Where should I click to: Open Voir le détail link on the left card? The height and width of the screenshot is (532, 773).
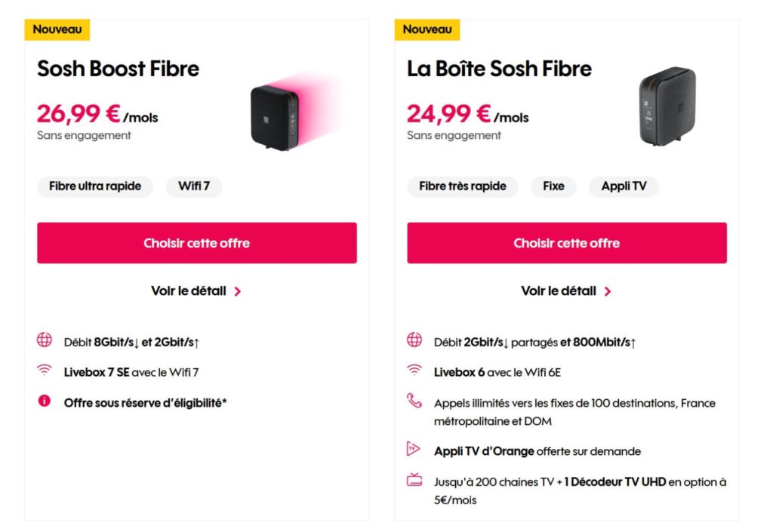click(188, 291)
